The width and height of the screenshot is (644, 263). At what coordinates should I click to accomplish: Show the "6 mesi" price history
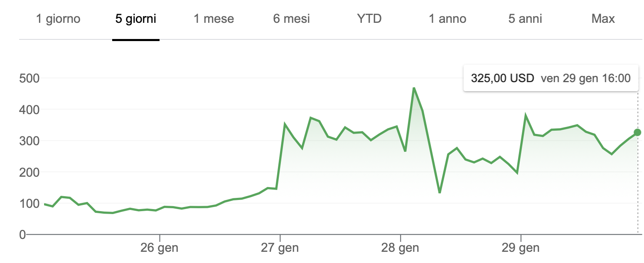(291, 19)
